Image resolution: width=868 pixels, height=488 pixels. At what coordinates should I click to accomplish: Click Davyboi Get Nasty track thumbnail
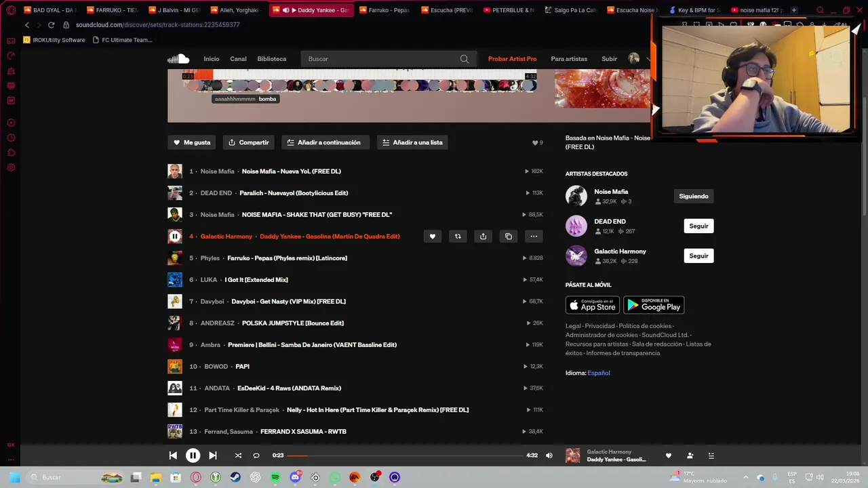[x=175, y=302]
